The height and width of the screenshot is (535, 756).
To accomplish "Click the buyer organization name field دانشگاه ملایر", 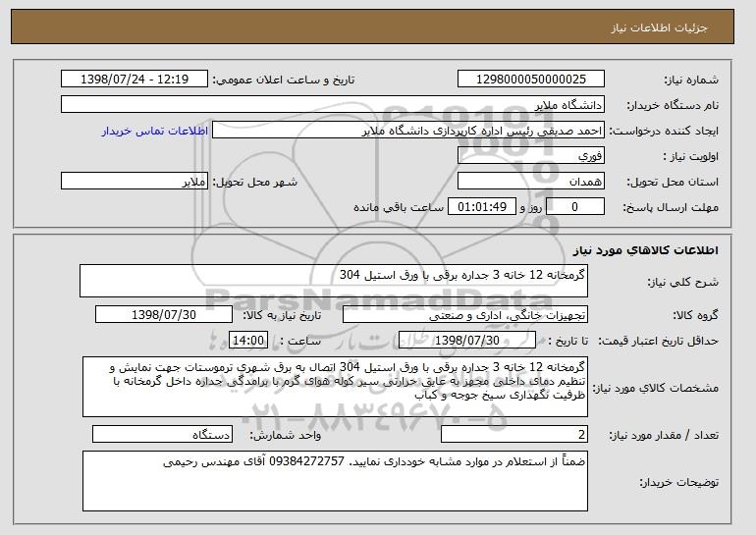I will pos(333,105).
